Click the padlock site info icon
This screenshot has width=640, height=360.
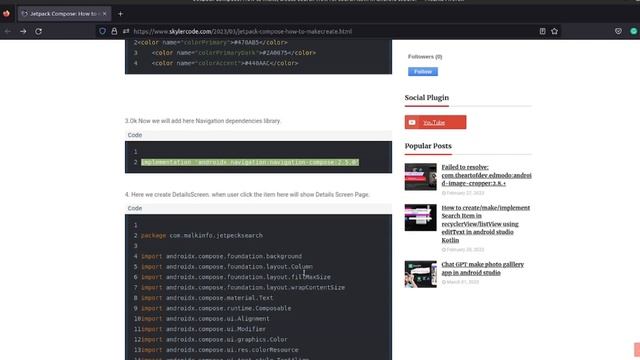pos(114,31)
